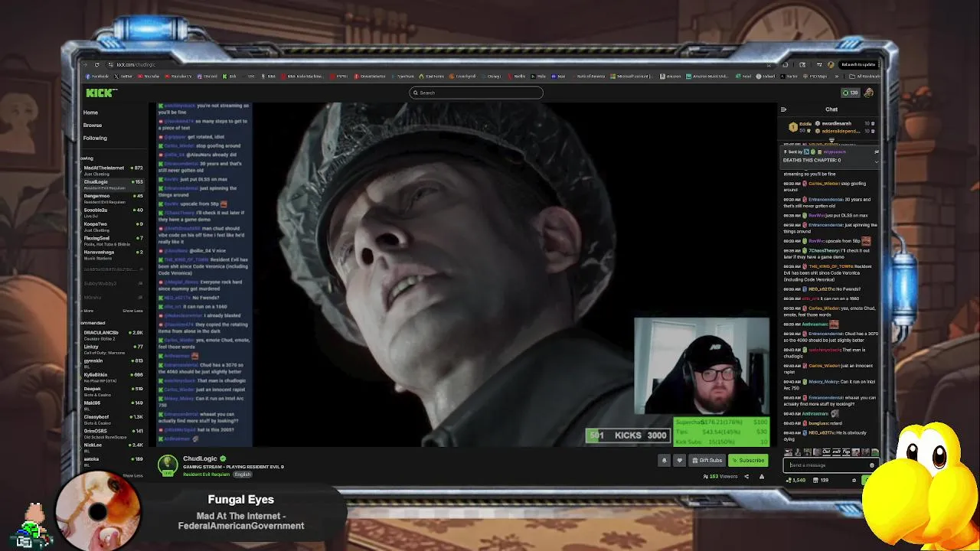The image size is (980, 551).
Task: Click the '153 Viewers' count
Action: point(720,477)
